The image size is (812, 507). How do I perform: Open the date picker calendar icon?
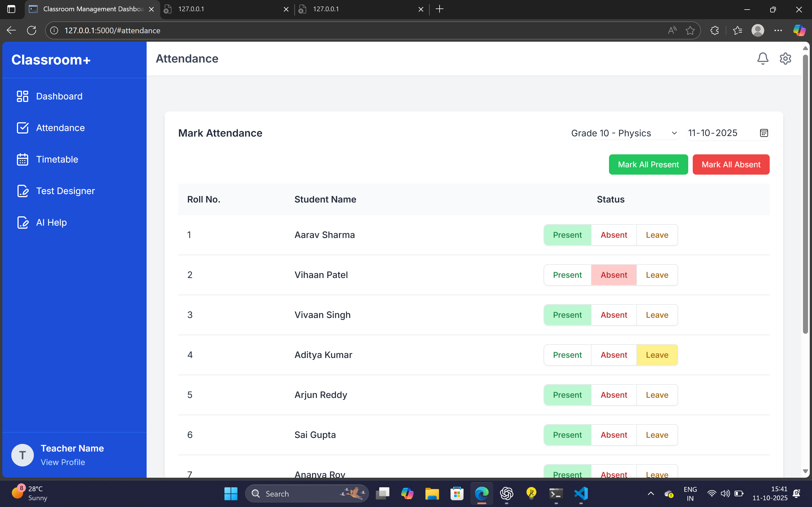point(764,133)
